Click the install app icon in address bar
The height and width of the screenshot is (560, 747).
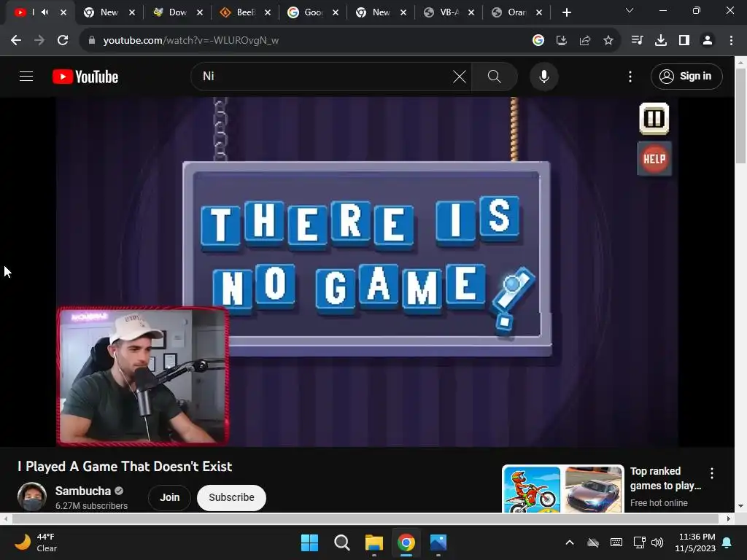coord(562,41)
